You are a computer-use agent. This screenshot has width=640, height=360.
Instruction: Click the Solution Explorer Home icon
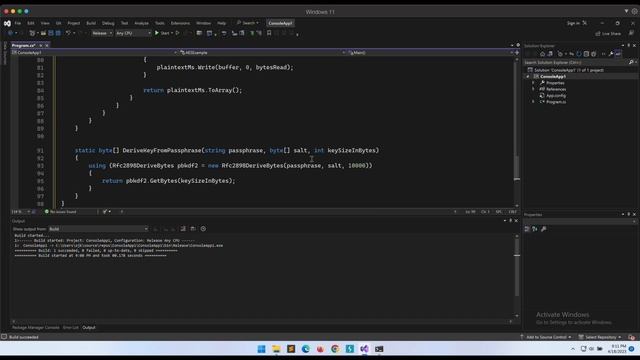pyautogui.click(x=542, y=54)
